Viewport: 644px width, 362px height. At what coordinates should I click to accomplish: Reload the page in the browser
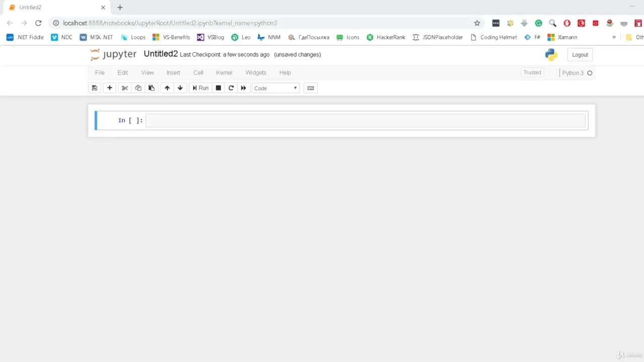point(38,23)
